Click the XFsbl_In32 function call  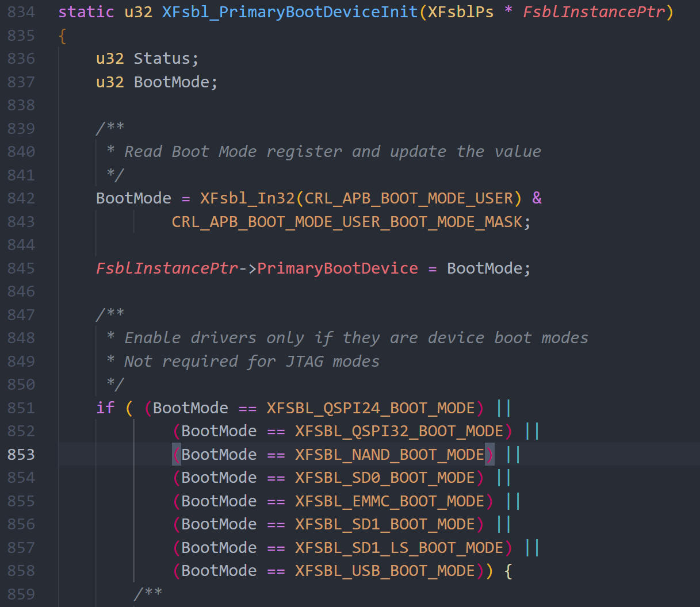click(247, 198)
